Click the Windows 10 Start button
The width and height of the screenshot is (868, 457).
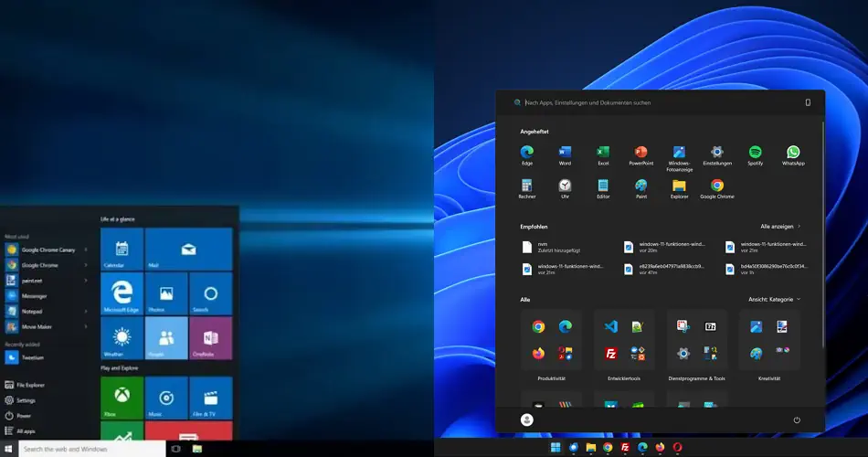click(x=8, y=449)
